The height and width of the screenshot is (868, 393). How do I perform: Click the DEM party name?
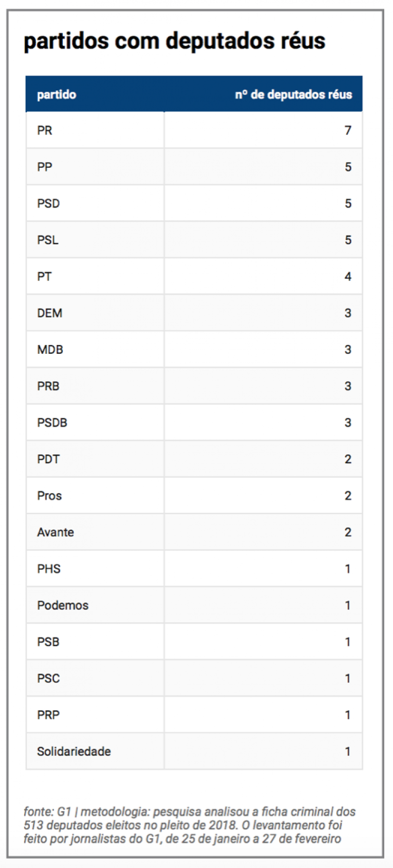50,313
